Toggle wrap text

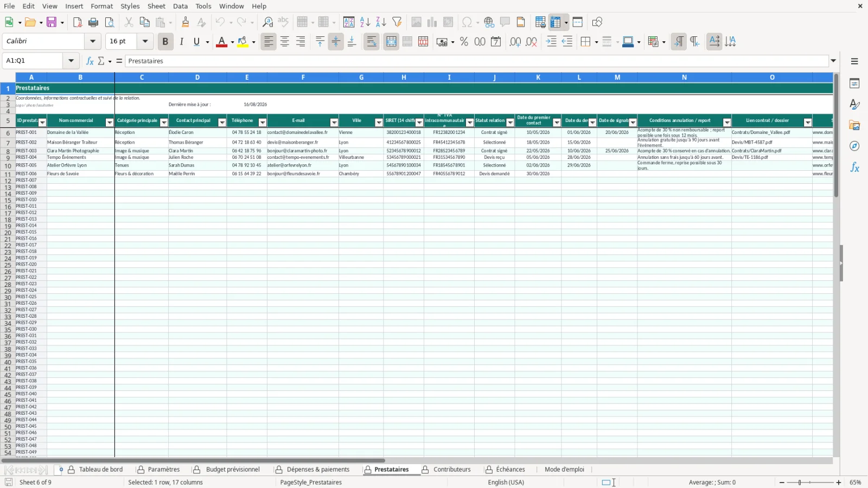[x=372, y=42]
